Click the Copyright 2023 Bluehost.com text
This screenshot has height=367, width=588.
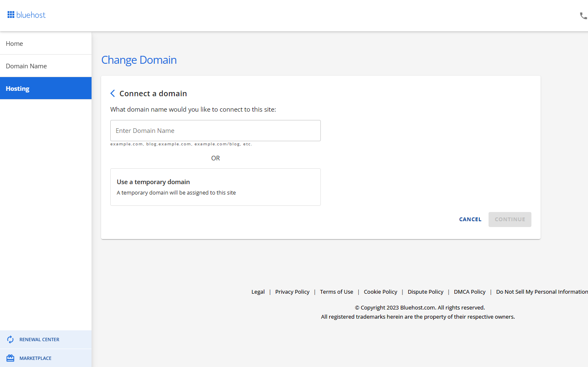click(420, 307)
